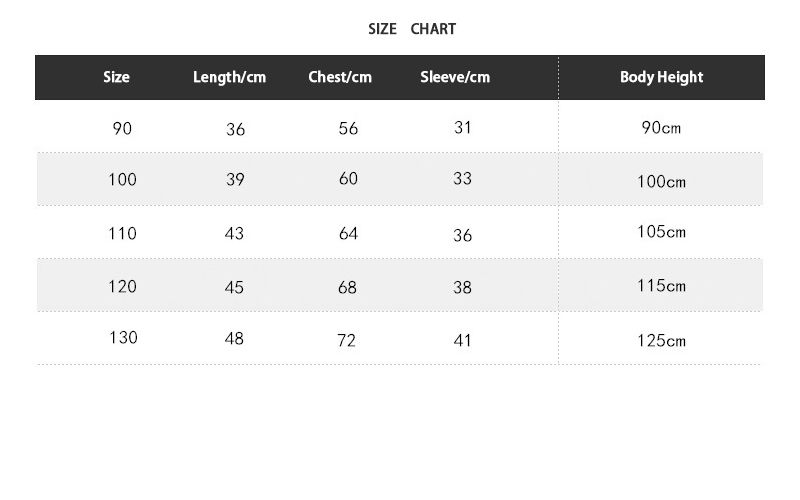Select size 120 in the Size column
Image resolution: width=800 pixels, height=500 pixels.
pos(122,286)
